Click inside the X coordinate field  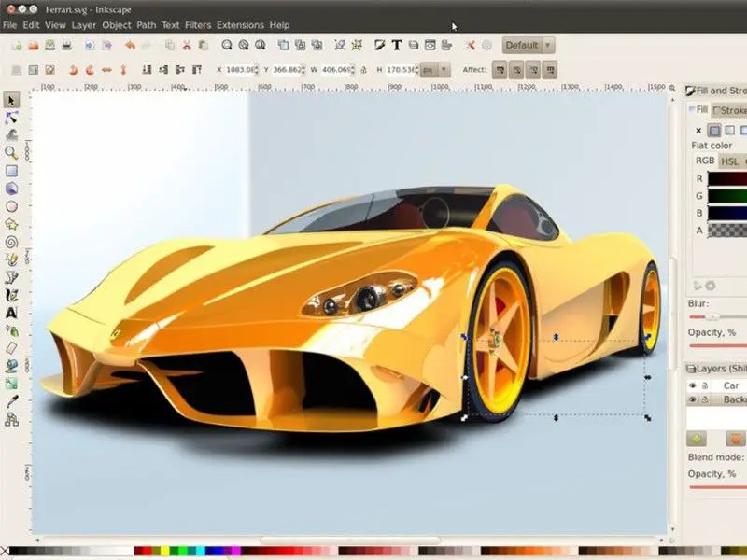[x=243, y=67]
